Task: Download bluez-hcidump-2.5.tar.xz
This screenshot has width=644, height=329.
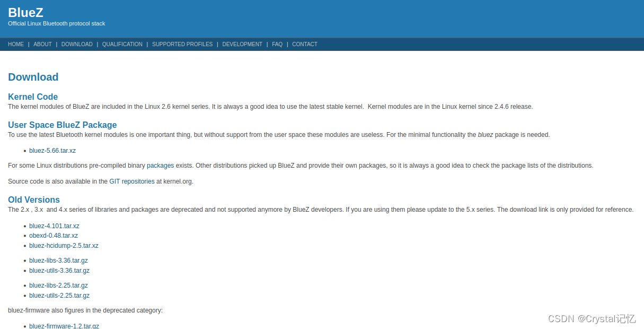Action: coord(64,246)
